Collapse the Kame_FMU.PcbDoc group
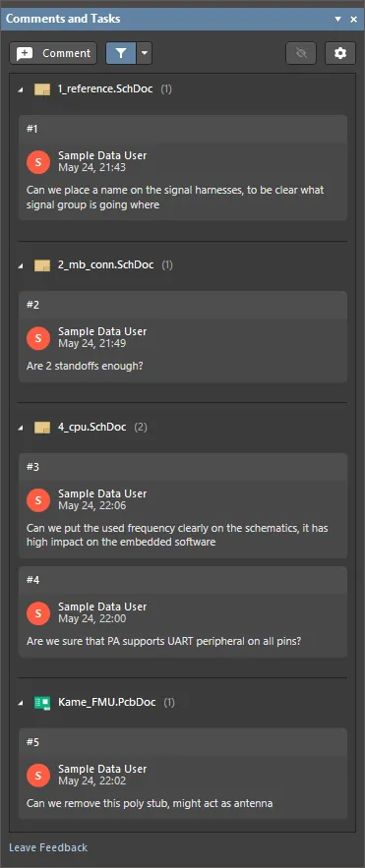The image size is (365, 868). [21, 703]
